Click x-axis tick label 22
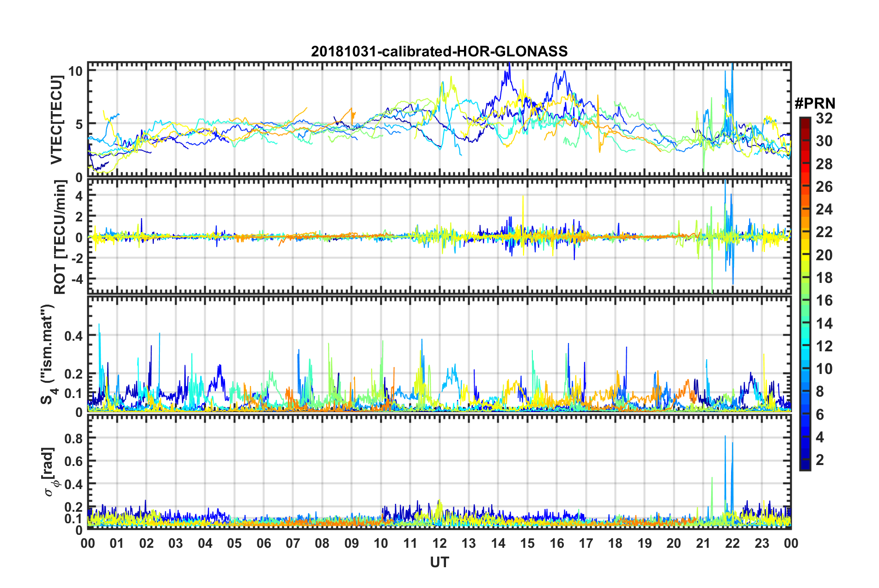 coord(732,543)
